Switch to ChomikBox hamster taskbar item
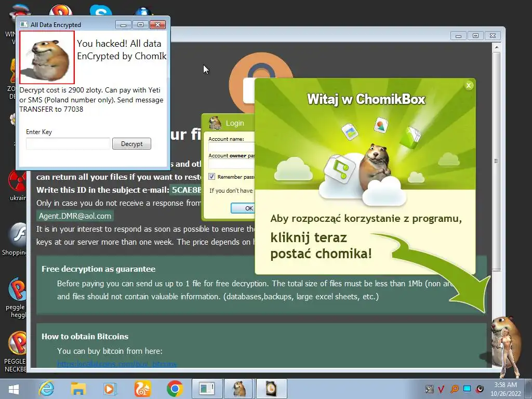 [239, 389]
